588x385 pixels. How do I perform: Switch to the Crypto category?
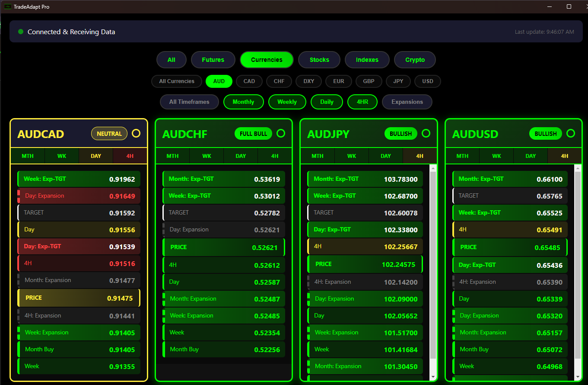pos(415,60)
